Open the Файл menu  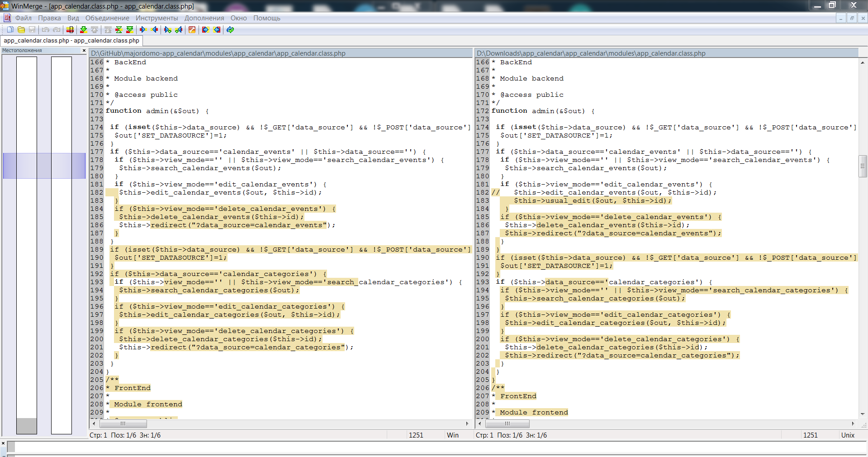point(23,18)
